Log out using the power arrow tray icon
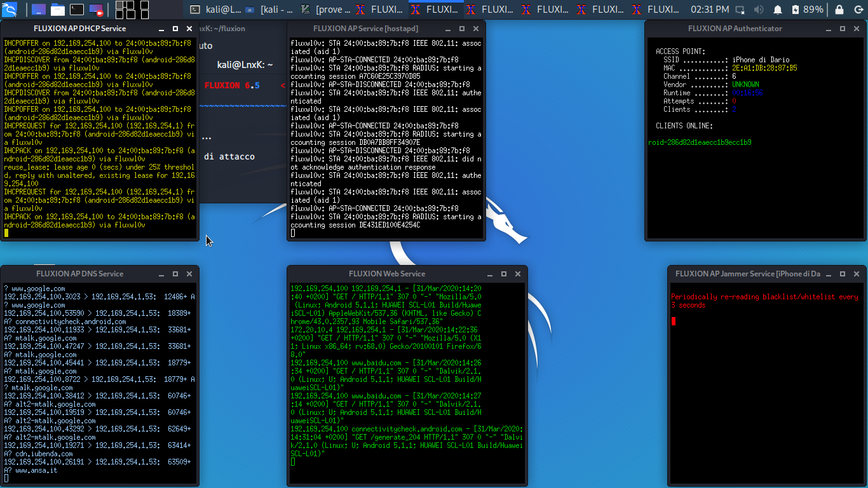This screenshot has height=488, width=868. click(859, 9)
